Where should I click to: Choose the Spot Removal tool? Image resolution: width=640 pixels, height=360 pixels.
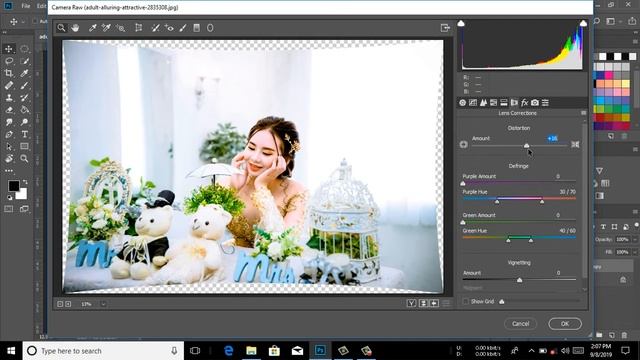156,28
